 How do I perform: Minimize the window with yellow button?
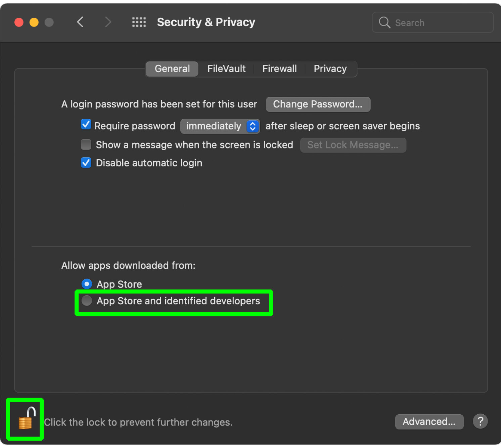34,23
